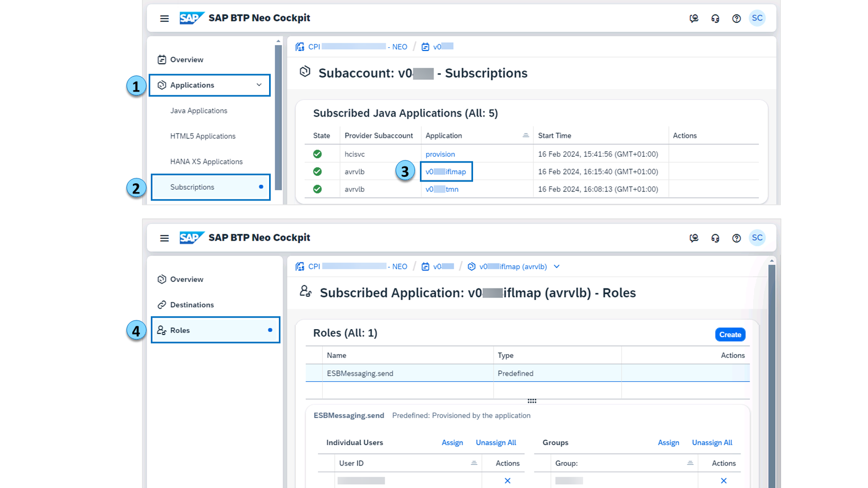Click the CPI NEO breadcrumb on the Subscriptions page
The height and width of the screenshot is (488, 868).
click(352, 47)
